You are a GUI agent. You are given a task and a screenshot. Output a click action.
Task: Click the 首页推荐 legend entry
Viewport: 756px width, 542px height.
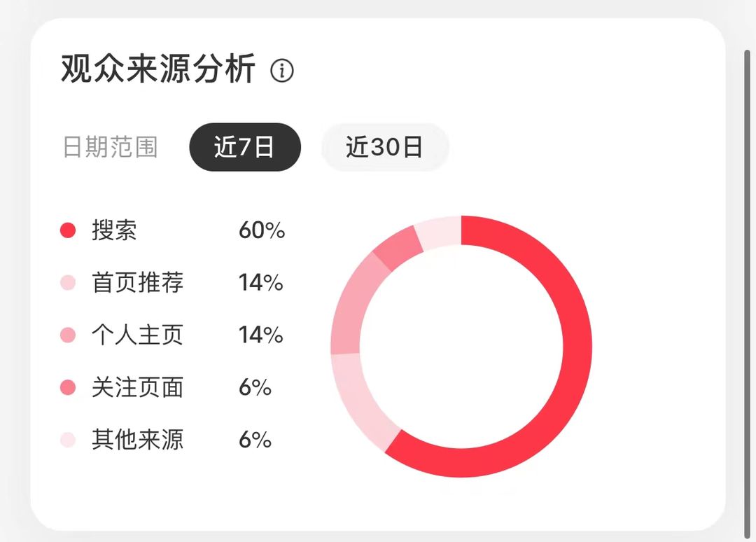(x=137, y=282)
